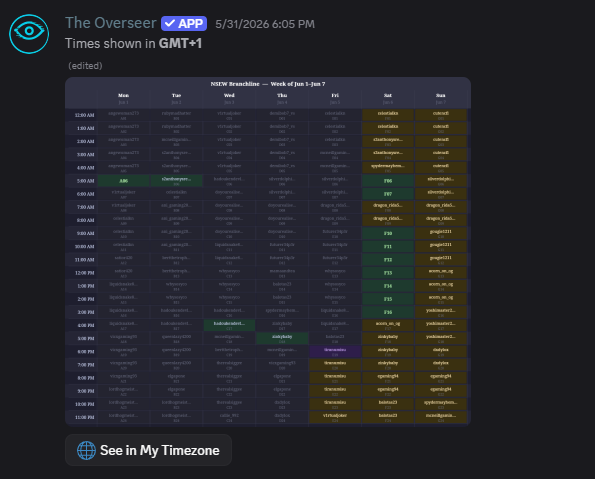Click the verified APP badge
Viewport: 595px width, 479px height.
[x=184, y=24]
